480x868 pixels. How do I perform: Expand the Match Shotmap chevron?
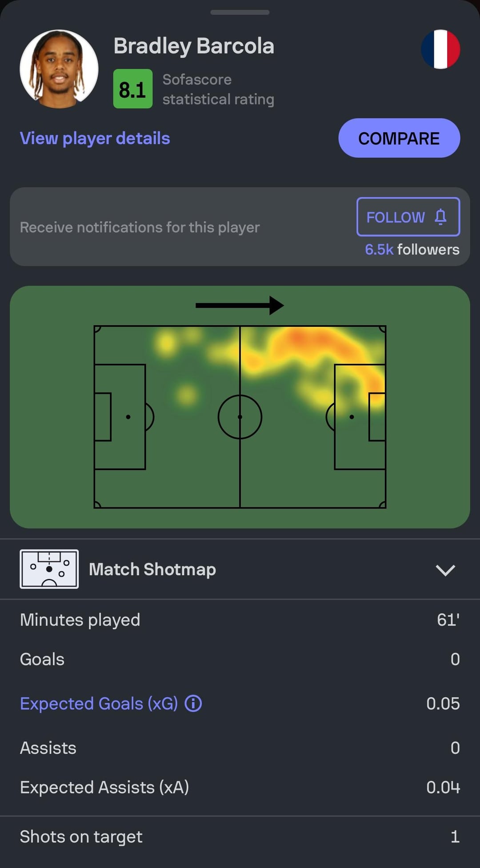(445, 570)
